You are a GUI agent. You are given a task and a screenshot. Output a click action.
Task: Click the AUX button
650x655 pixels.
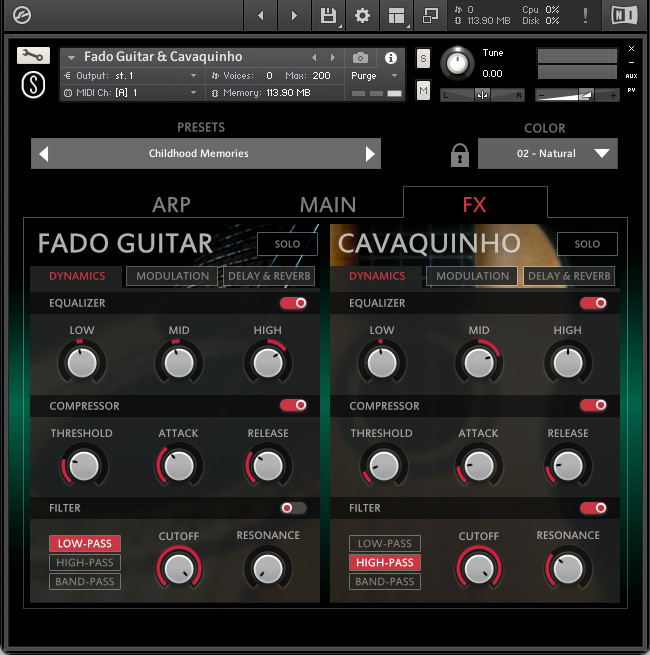coord(631,76)
